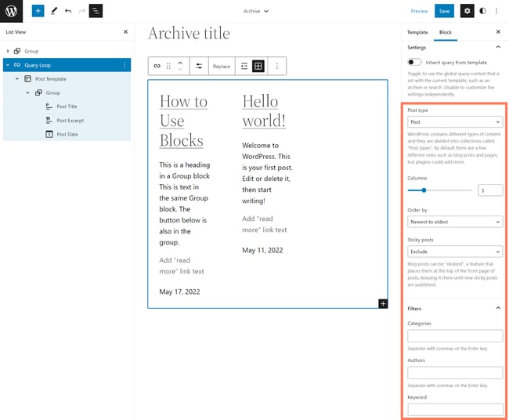Open the Sticky posts dropdown

click(x=455, y=252)
